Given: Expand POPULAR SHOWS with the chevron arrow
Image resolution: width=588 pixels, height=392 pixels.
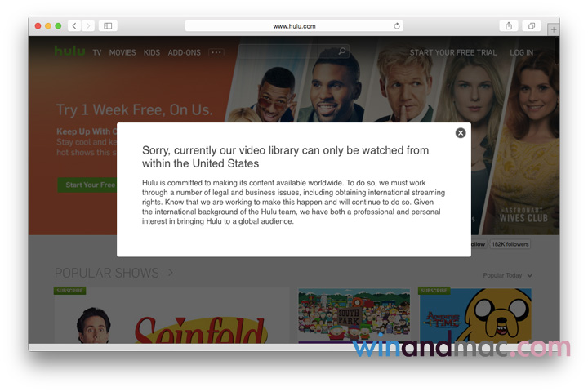Looking at the screenshot, I should coord(171,272).
